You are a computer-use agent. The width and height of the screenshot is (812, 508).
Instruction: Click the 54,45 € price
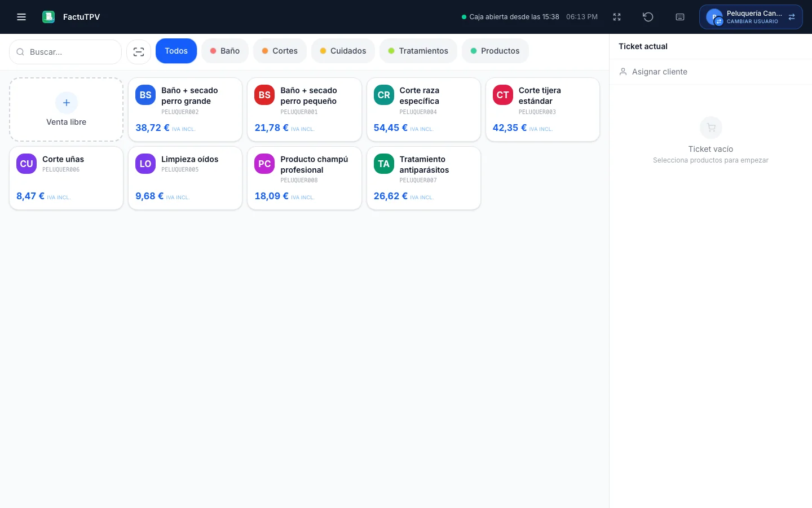[x=390, y=128]
